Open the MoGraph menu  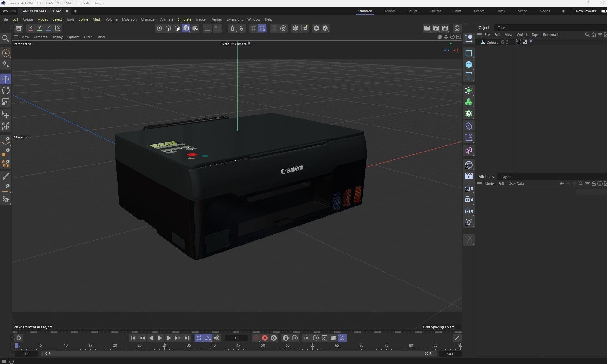click(x=129, y=19)
